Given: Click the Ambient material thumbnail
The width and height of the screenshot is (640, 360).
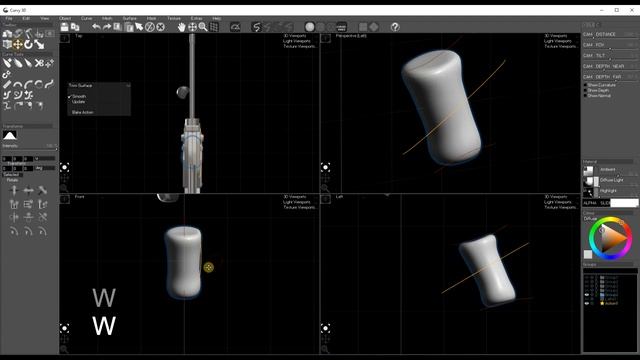Looking at the screenshot, I should point(588,170).
